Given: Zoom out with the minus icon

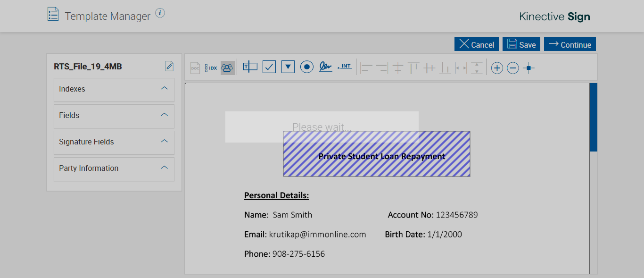Looking at the screenshot, I should (513, 68).
